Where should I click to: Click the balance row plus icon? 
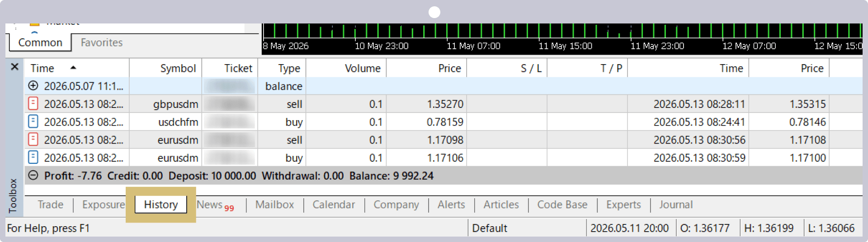pyautogui.click(x=33, y=86)
